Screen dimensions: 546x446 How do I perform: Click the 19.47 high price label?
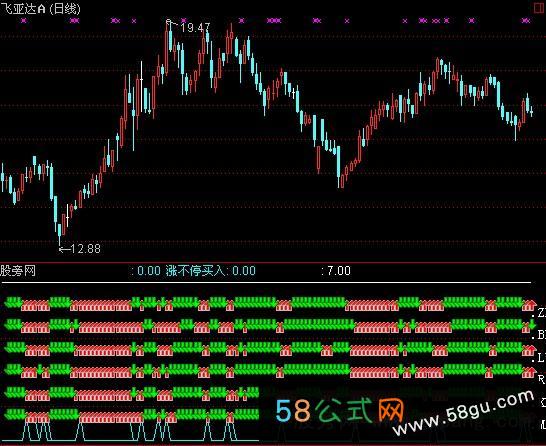(x=195, y=28)
